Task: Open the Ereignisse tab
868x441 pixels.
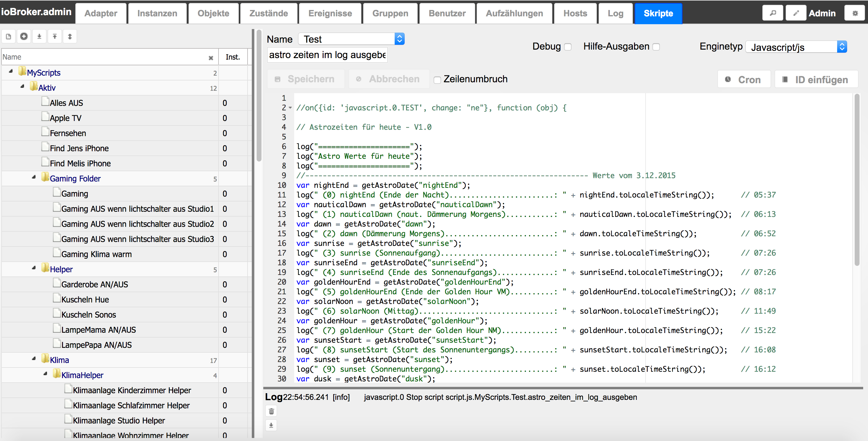Action: click(330, 14)
